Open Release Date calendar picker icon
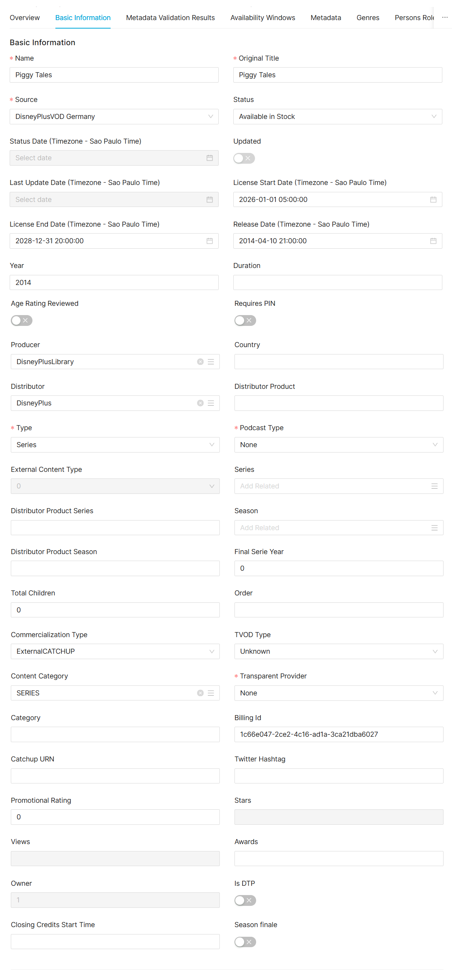 433,241
